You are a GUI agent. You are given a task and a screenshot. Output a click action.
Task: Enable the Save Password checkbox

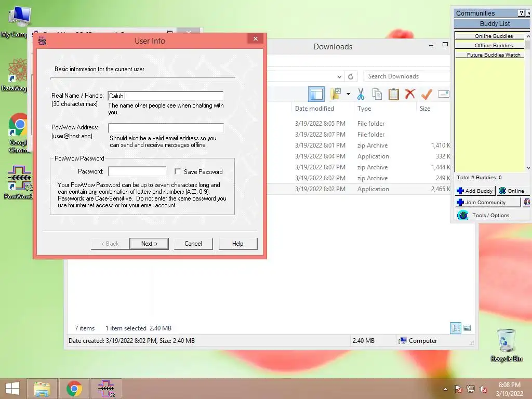point(178,171)
